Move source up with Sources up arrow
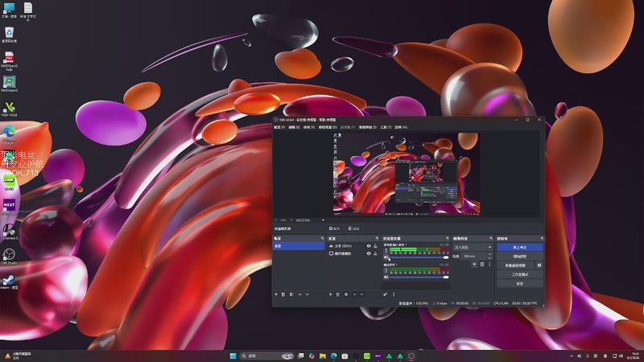The width and height of the screenshot is (644, 362). pyautogui.click(x=354, y=294)
